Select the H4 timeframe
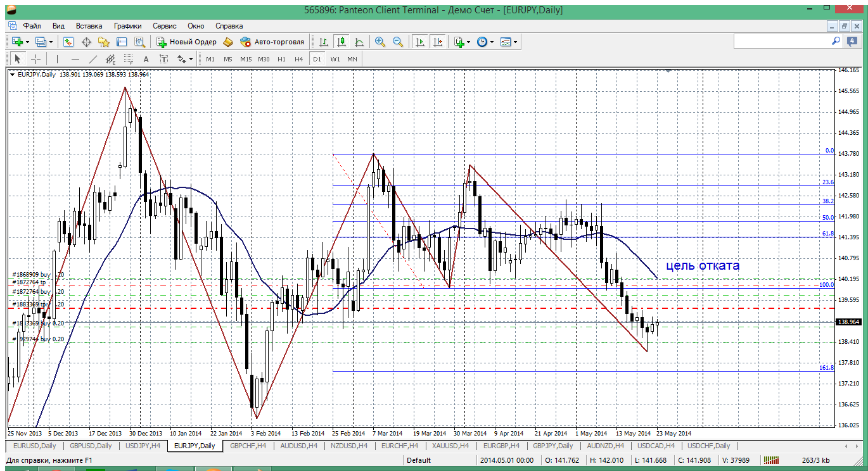The width and height of the screenshot is (868, 471). pos(299,59)
